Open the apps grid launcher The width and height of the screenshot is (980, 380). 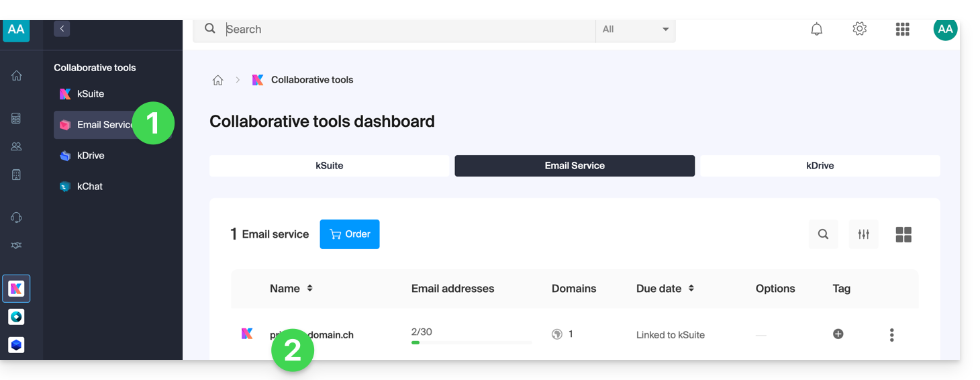click(902, 30)
